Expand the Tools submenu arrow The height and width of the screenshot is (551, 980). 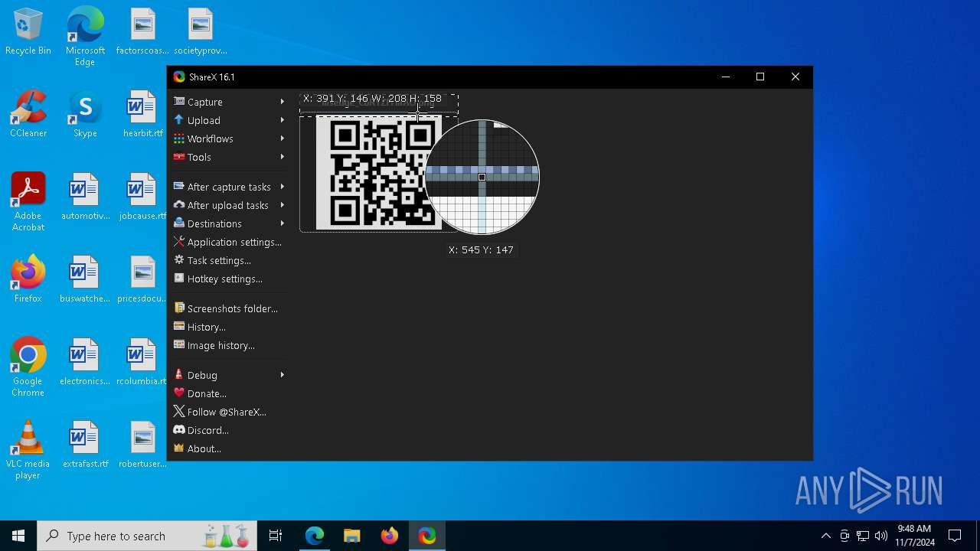[282, 157]
